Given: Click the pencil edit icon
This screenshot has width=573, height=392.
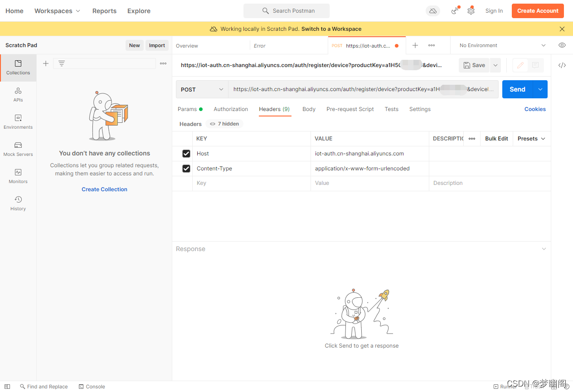Looking at the screenshot, I should pyautogui.click(x=520, y=65).
